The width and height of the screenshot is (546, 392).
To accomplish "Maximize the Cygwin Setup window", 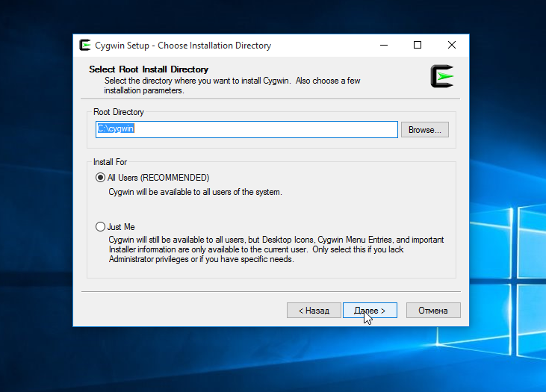I will (418, 46).
